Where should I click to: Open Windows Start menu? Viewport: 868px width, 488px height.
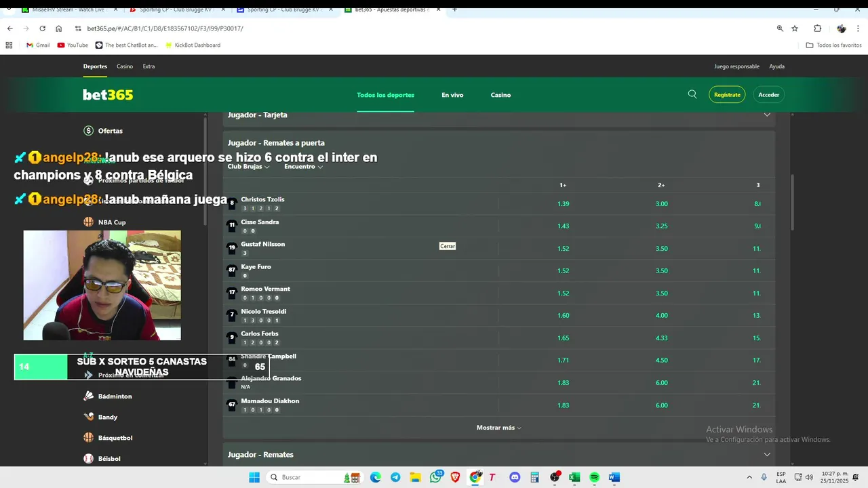254,477
